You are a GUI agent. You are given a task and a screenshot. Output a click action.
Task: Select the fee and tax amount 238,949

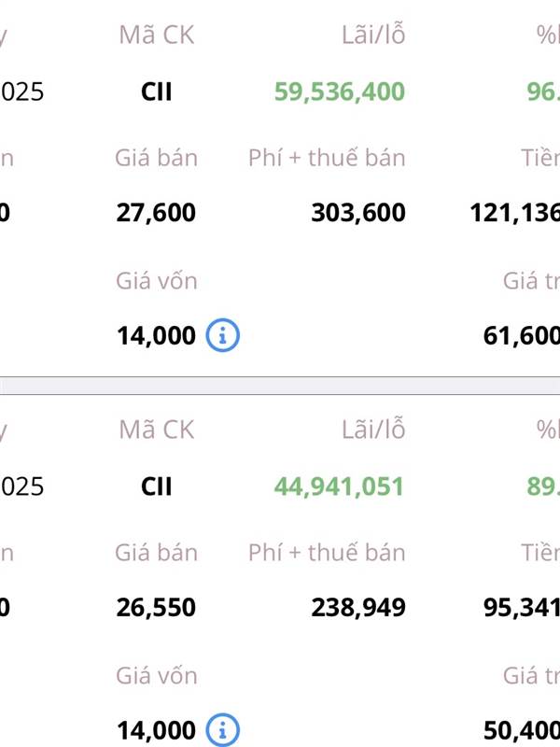[x=358, y=608]
